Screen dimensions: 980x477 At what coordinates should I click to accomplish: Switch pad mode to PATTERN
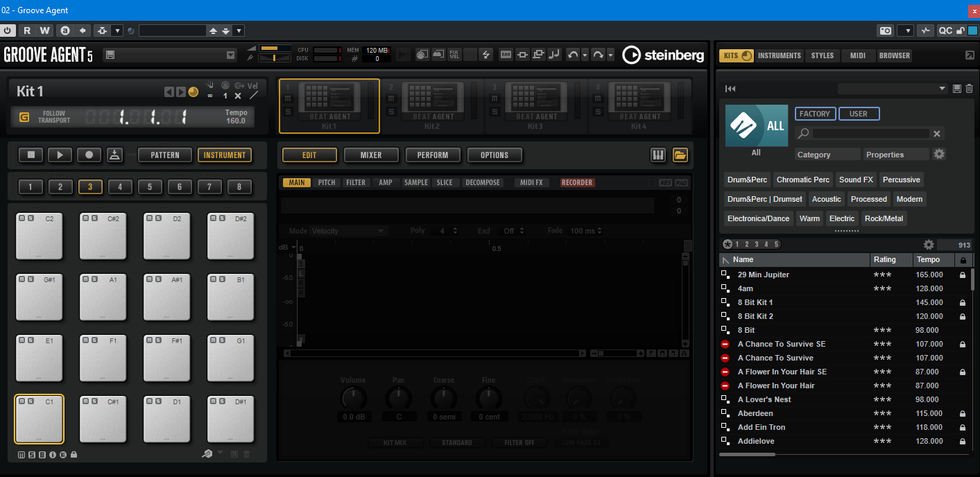[x=164, y=155]
